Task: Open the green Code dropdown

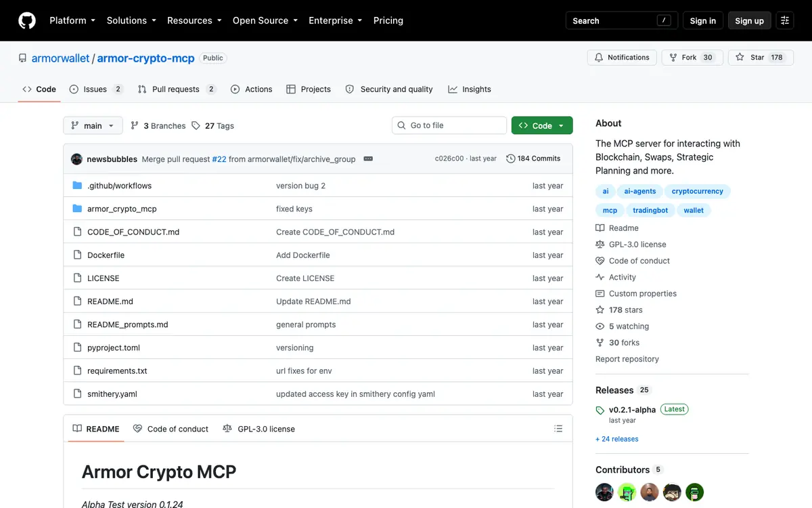Action: click(x=542, y=125)
